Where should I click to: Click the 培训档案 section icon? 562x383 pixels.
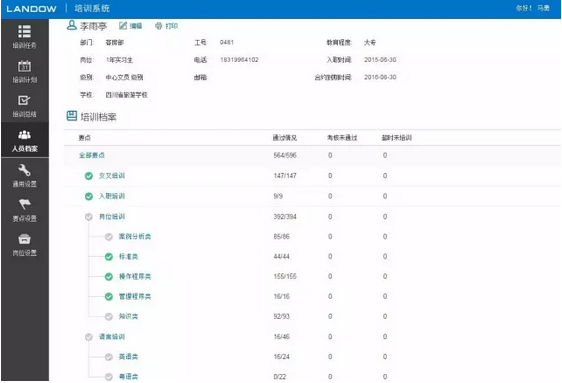(x=72, y=116)
